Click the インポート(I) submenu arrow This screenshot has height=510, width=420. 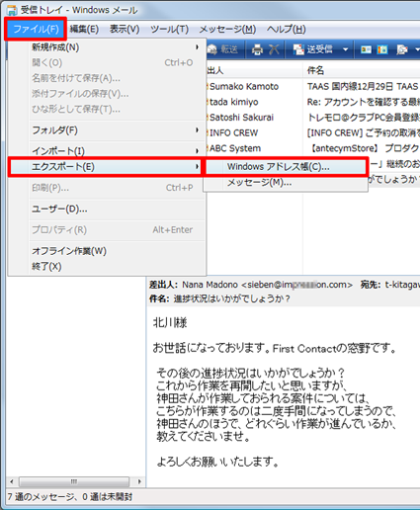point(197,151)
